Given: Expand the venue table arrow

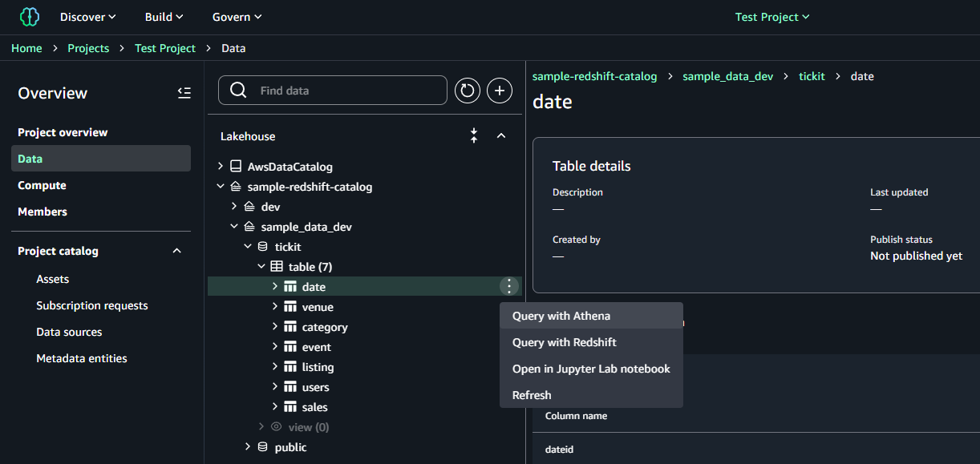Looking at the screenshot, I should coord(275,307).
